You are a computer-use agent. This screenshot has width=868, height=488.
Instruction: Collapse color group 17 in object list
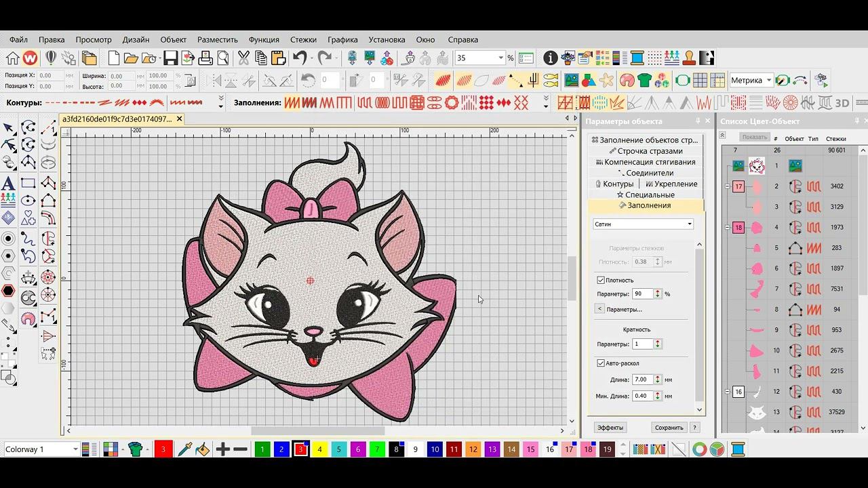pyautogui.click(x=727, y=186)
